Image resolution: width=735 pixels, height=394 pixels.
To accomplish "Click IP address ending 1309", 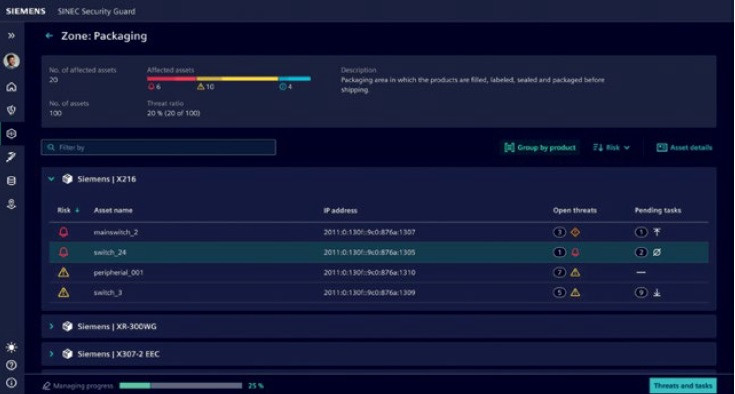I will click(369, 293).
